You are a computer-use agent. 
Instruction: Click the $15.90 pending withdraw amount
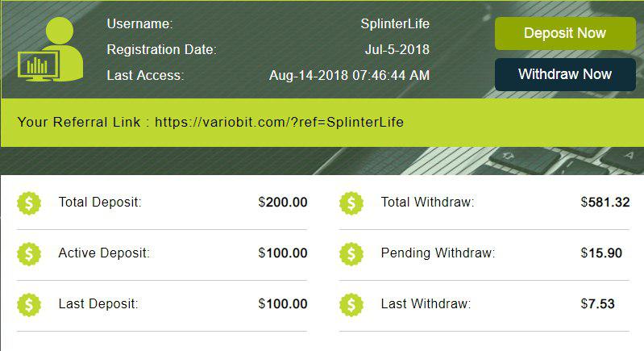601,253
